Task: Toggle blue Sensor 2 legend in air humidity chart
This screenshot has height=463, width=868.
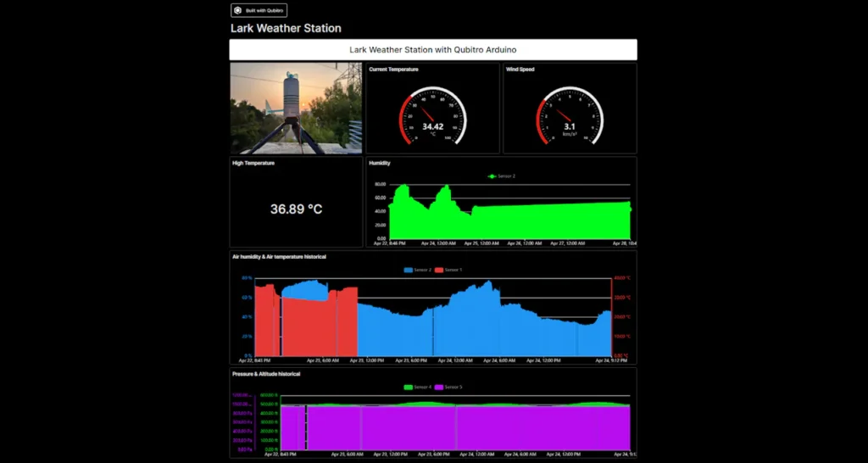Action: [x=418, y=270]
